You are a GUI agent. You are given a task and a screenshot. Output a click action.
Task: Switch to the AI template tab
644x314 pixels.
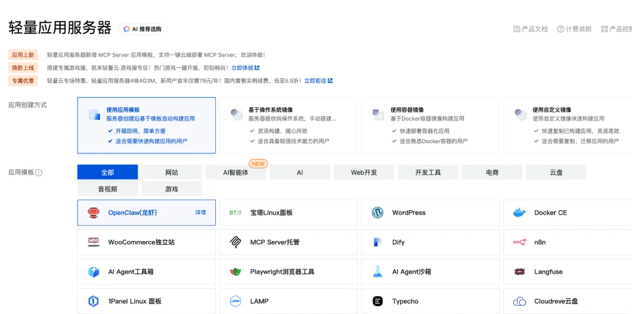point(300,172)
